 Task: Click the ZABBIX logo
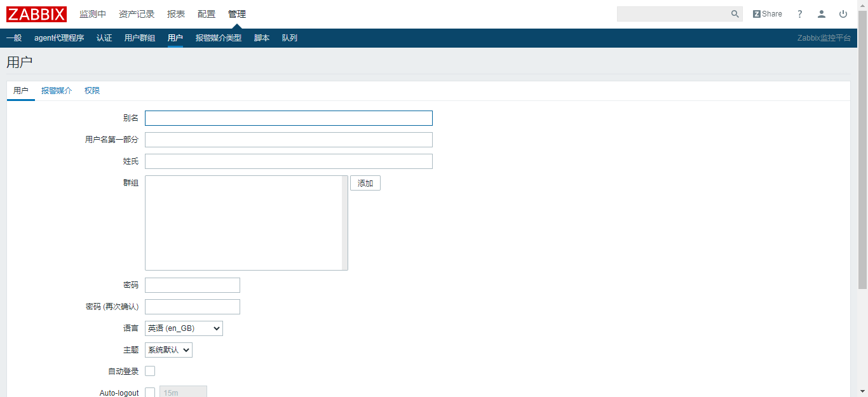tap(36, 14)
